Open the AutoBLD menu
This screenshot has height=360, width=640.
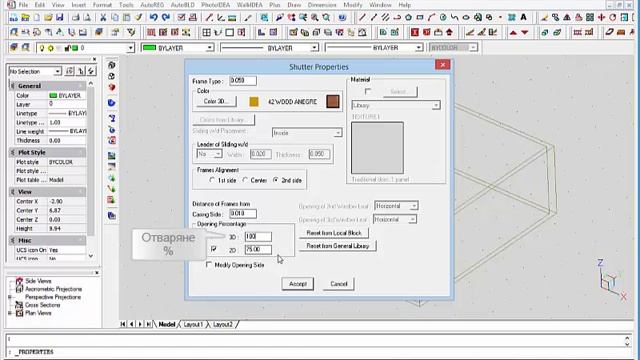click(x=182, y=5)
